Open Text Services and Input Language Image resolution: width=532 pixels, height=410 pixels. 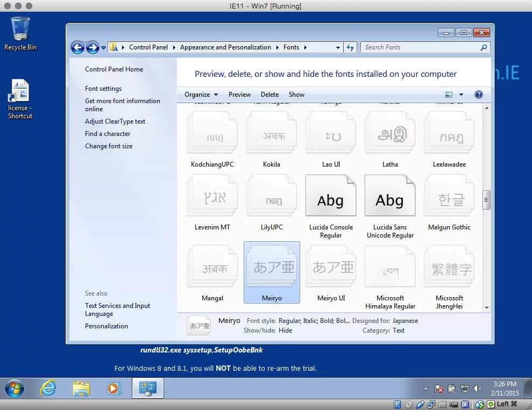(117, 310)
